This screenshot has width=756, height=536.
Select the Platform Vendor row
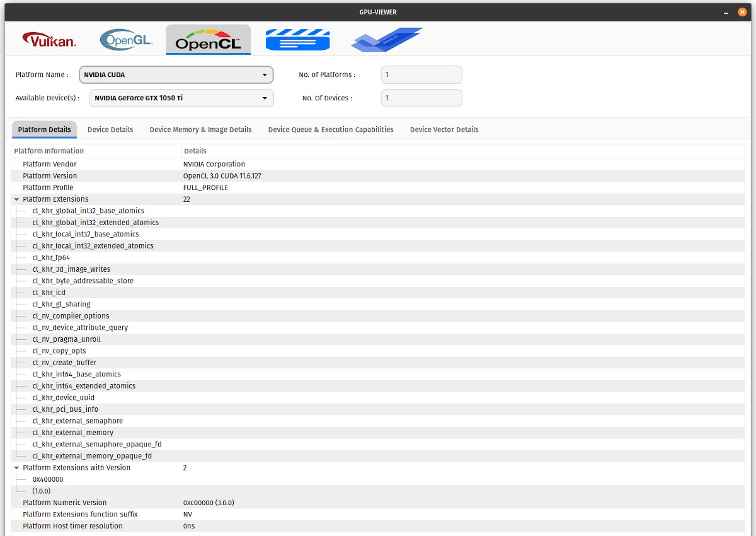tap(378, 164)
